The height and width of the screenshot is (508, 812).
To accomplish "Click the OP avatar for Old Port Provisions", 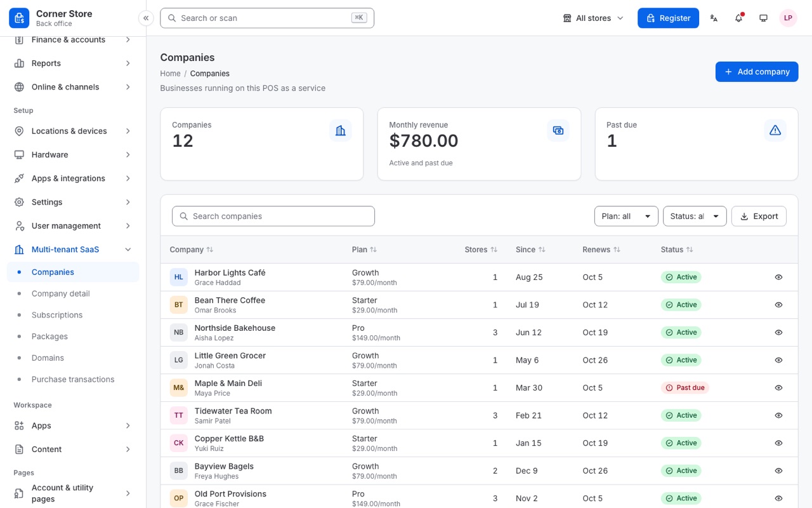I will 179,498.
